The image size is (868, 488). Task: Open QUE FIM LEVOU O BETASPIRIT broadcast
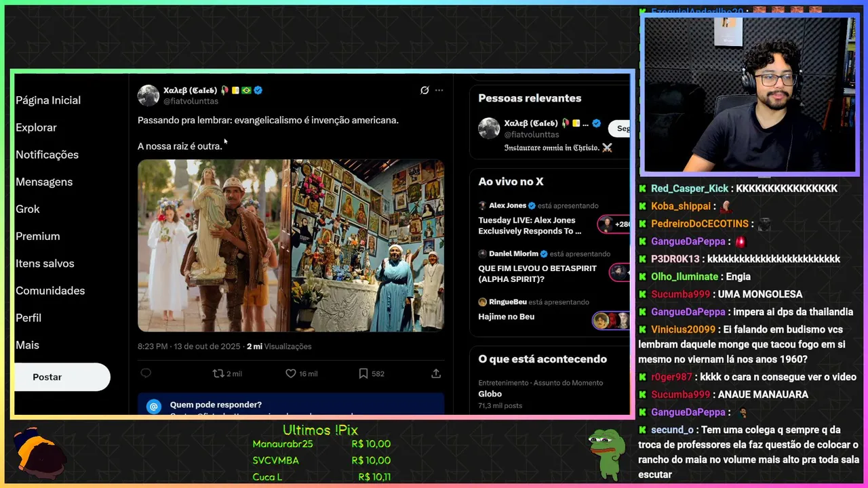pyautogui.click(x=537, y=274)
